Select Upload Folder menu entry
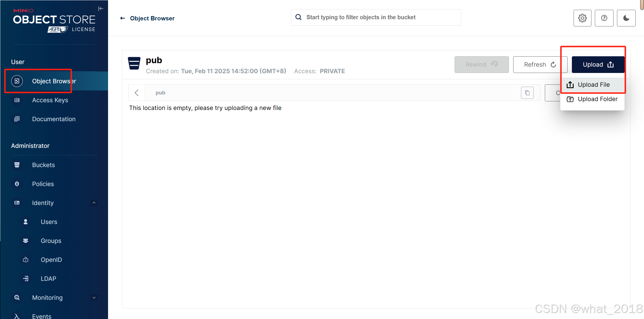Viewport: 644px width, 319px height. tap(597, 99)
